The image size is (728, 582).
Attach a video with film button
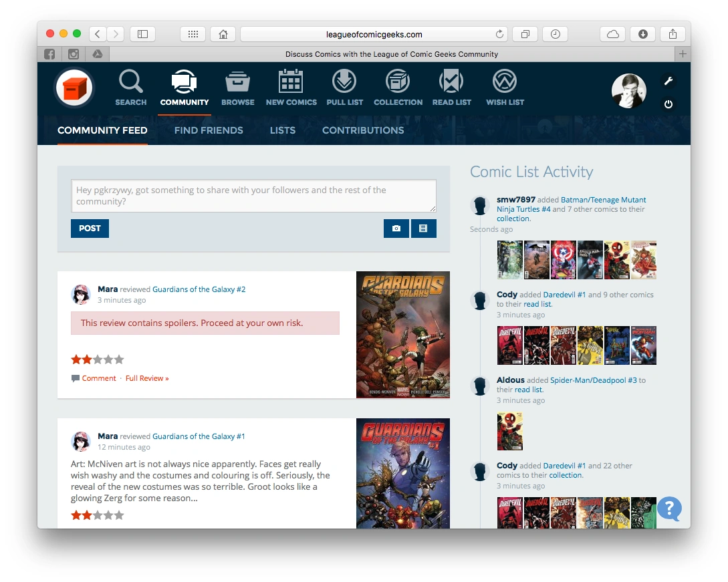tap(423, 229)
